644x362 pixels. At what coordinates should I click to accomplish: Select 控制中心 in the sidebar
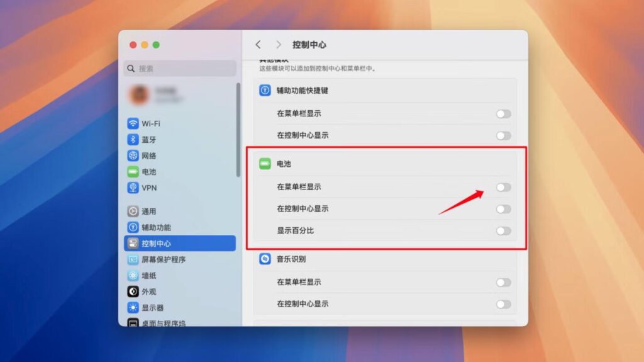180,243
